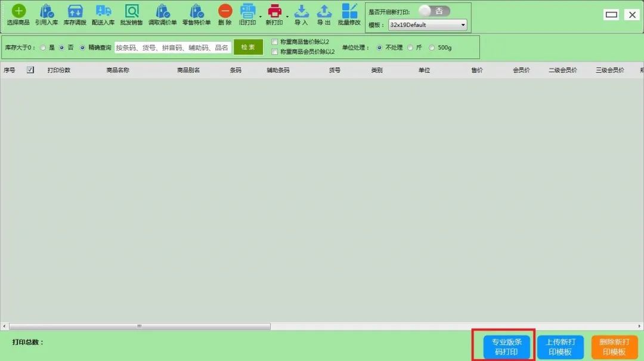Select the 斤 unit radio button
Image resolution: width=644 pixels, height=361 pixels.
pyautogui.click(x=410, y=48)
